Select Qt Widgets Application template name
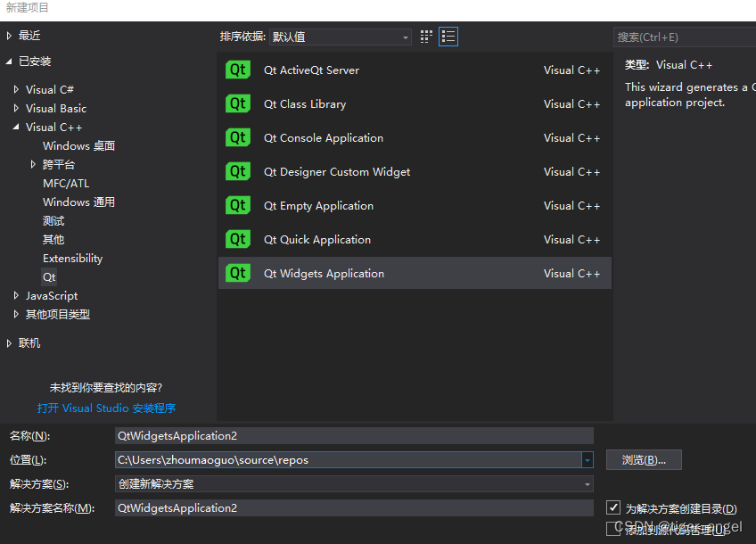 pyautogui.click(x=324, y=274)
